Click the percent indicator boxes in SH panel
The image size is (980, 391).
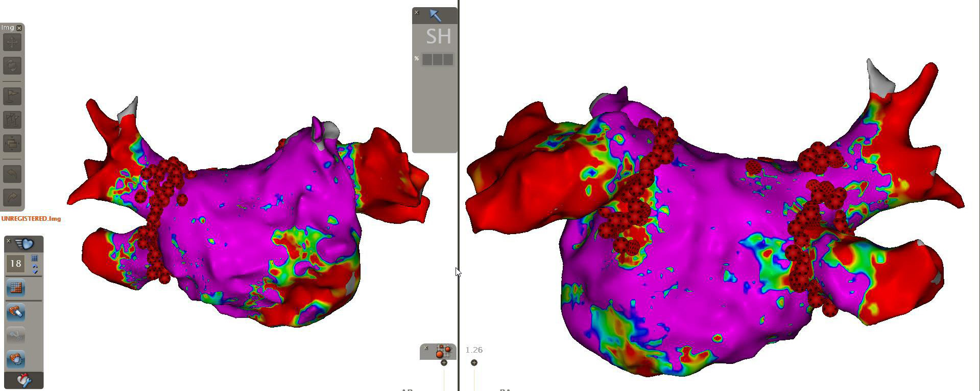438,60
